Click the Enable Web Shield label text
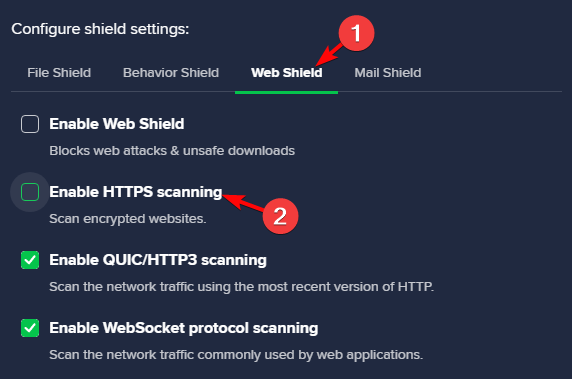 click(x=117, y=124)
